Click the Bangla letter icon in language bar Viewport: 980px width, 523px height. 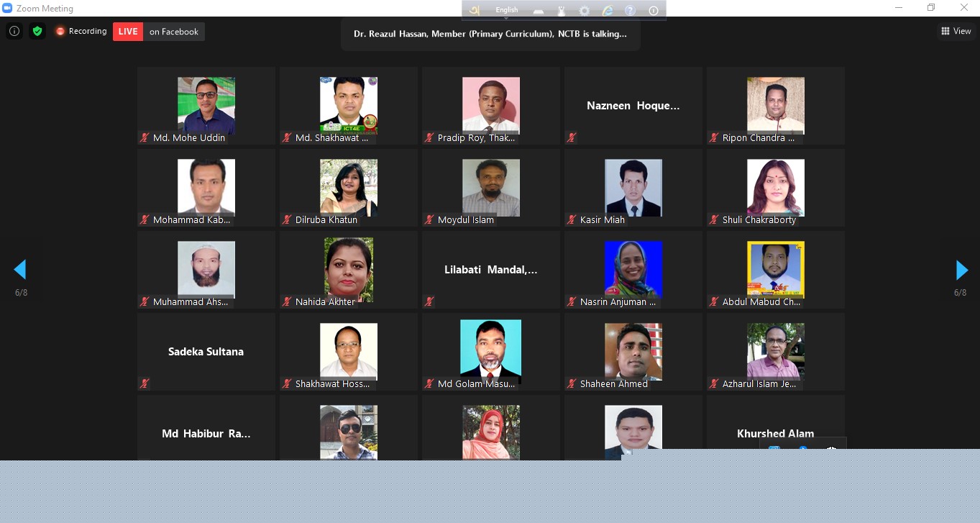click(475, 10)
